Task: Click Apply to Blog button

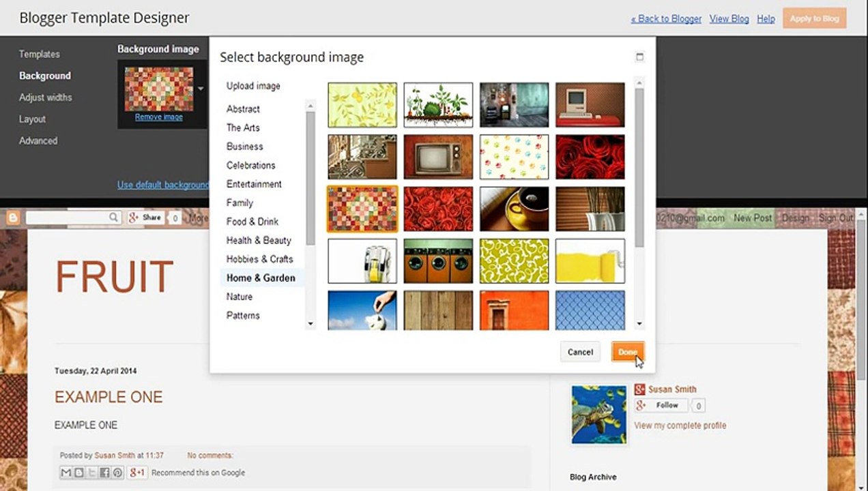Action: (x=815, y=18)
